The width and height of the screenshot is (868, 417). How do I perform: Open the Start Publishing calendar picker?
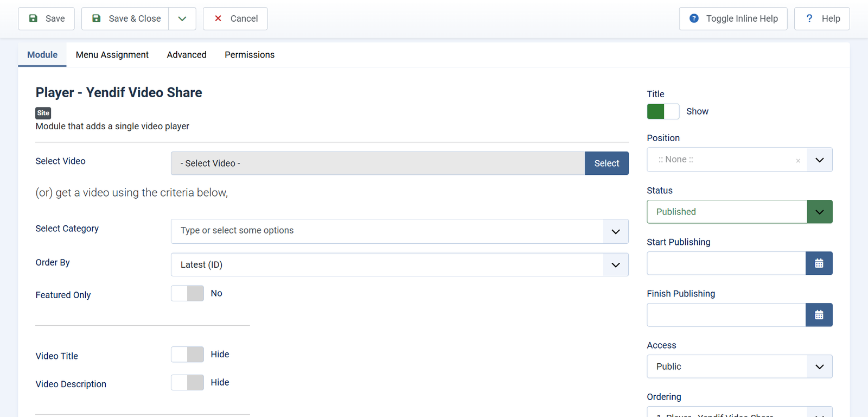819,263
